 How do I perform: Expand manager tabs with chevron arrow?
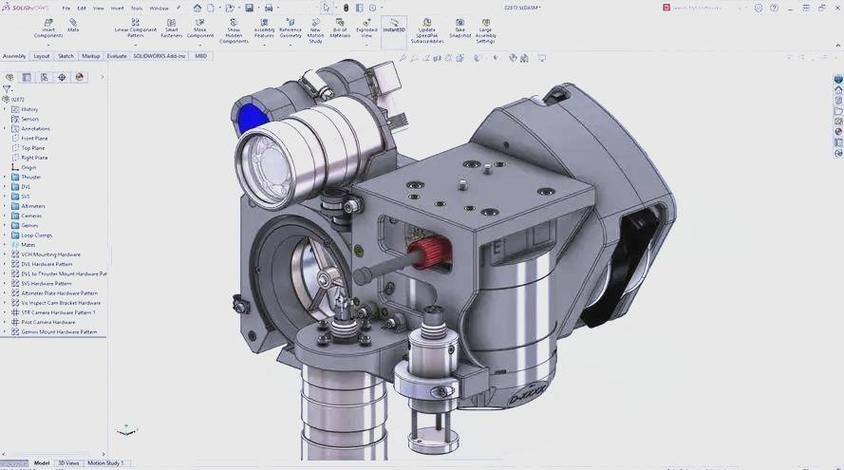coord(102,77)
